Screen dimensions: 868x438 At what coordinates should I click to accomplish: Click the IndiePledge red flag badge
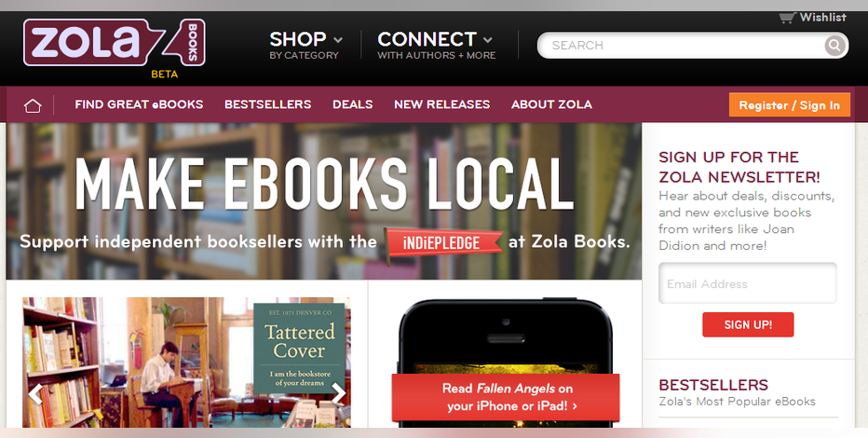[444, 243]
